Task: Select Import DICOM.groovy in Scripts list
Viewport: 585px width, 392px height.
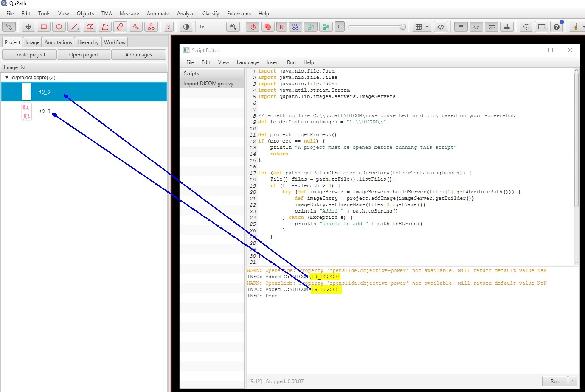Action: coord(208,84)
